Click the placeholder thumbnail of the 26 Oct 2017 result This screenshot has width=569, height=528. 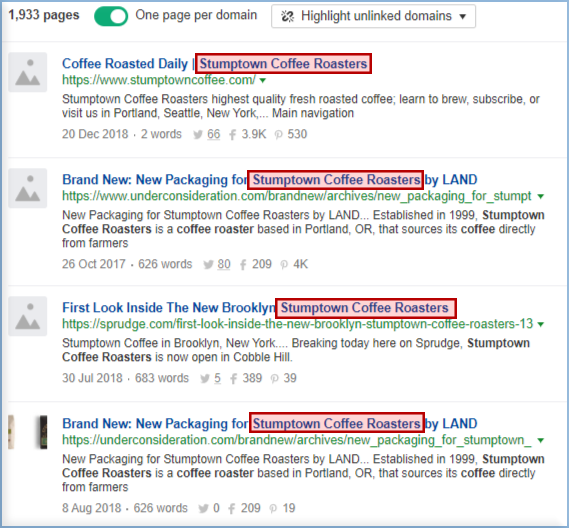pos(28,188)
